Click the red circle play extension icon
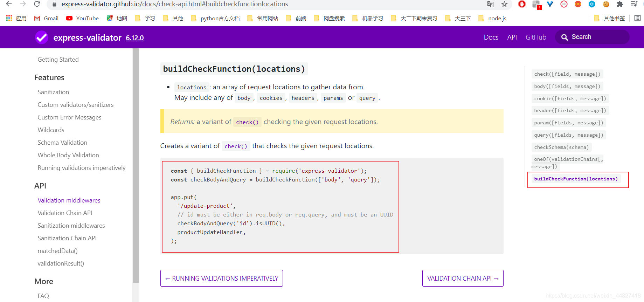Screen dimensions: 644x302 point(564,4)
